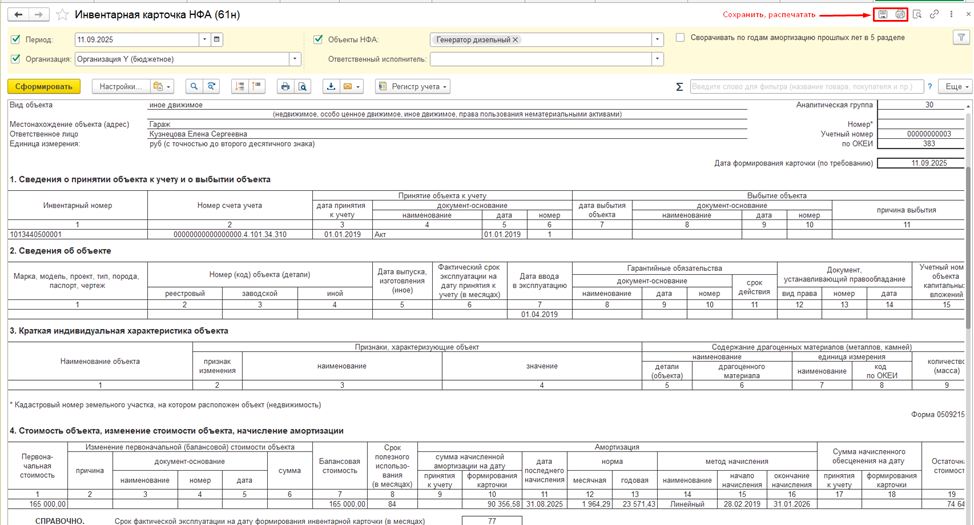Open dropdown arrow beside email icon

coord(358,87)
